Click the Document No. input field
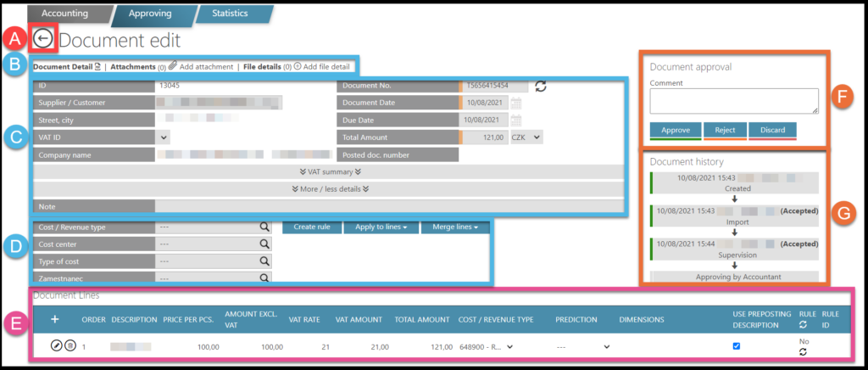The image size is (868, 370). click(x=493, y=86)
